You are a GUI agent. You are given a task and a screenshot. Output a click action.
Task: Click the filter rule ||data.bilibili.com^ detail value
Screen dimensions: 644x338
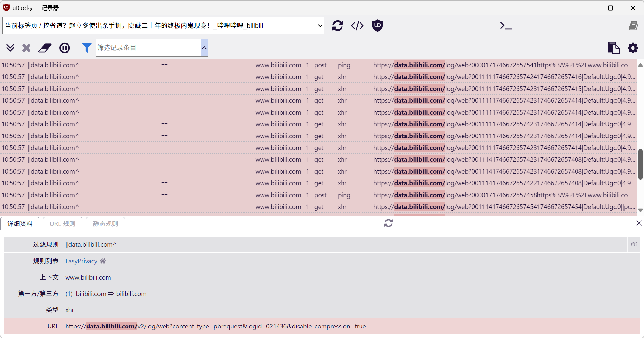point(91,244)
